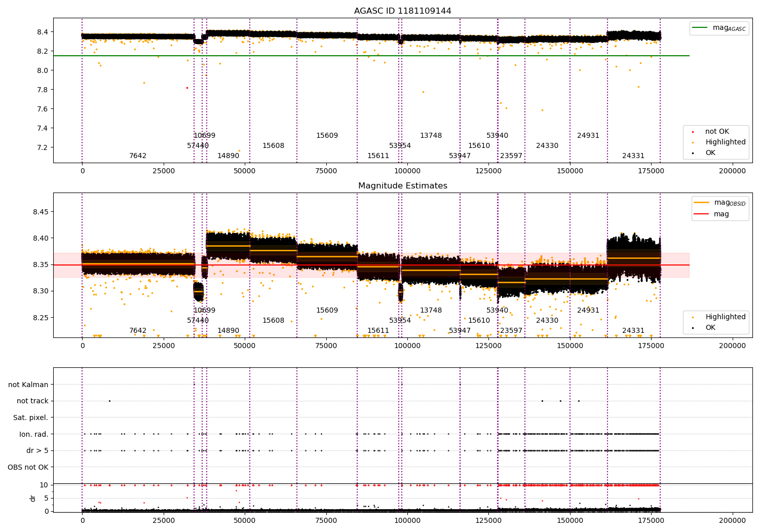The height and width of the screenshot is (532, 760).
Task: Click obsid label 53947 in the top plot
Action: coord(460,156)
